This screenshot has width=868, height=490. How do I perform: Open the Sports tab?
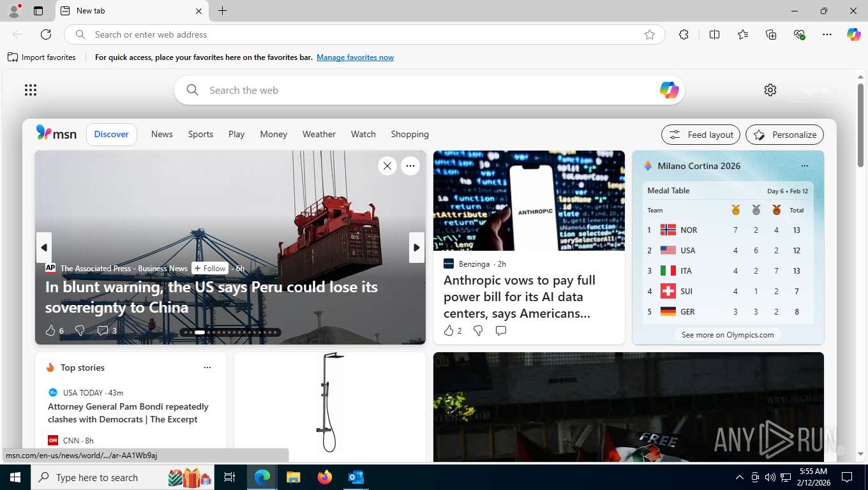pos(200,134)
